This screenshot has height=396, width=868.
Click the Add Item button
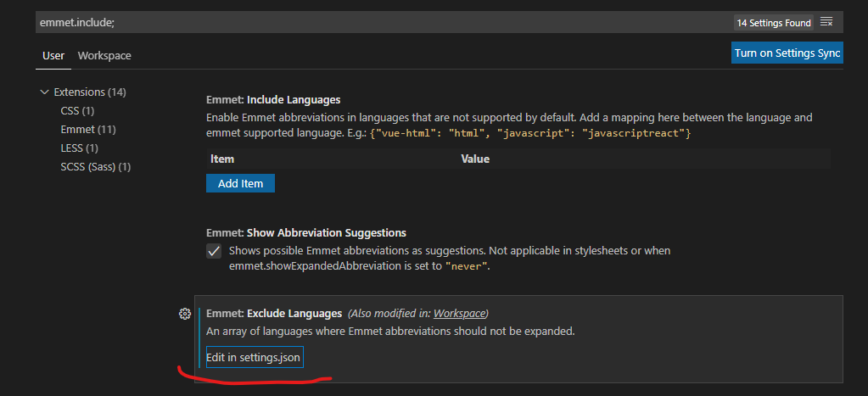point(240,184)
